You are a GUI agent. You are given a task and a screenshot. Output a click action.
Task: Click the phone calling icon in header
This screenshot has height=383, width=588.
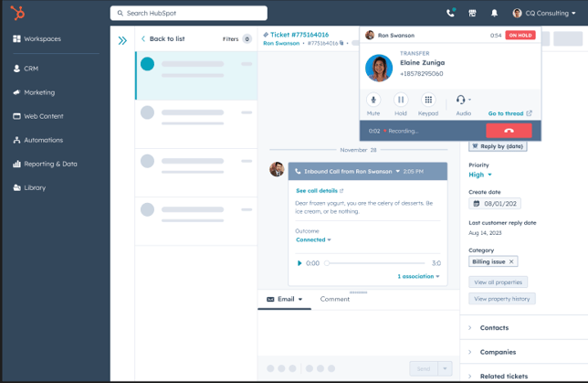click(450, 14)
